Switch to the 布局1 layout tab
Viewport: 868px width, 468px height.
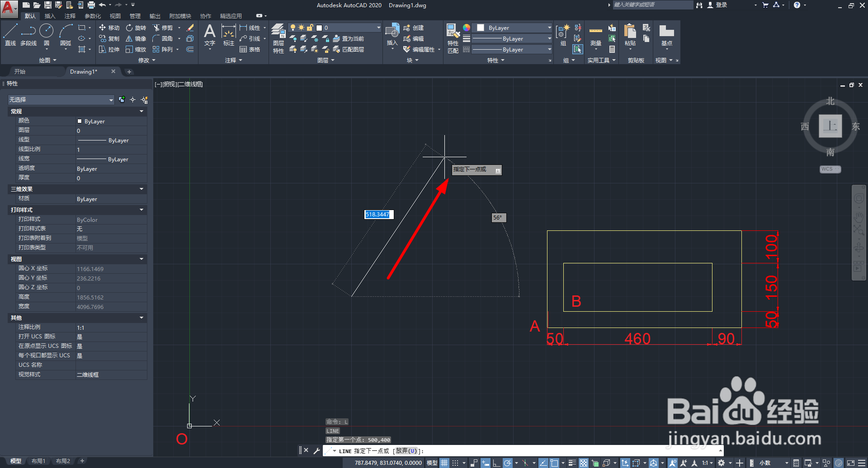click(x=38, y=461)
